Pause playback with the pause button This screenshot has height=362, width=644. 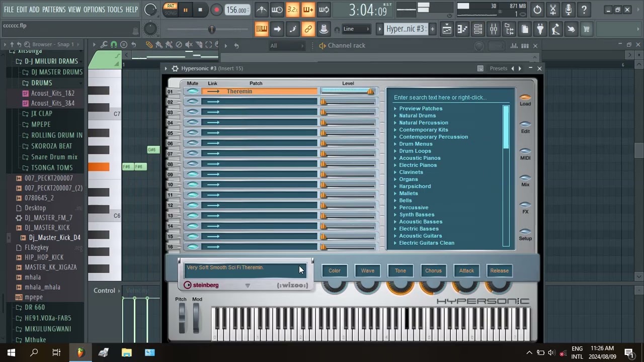[x=185, y=10]
